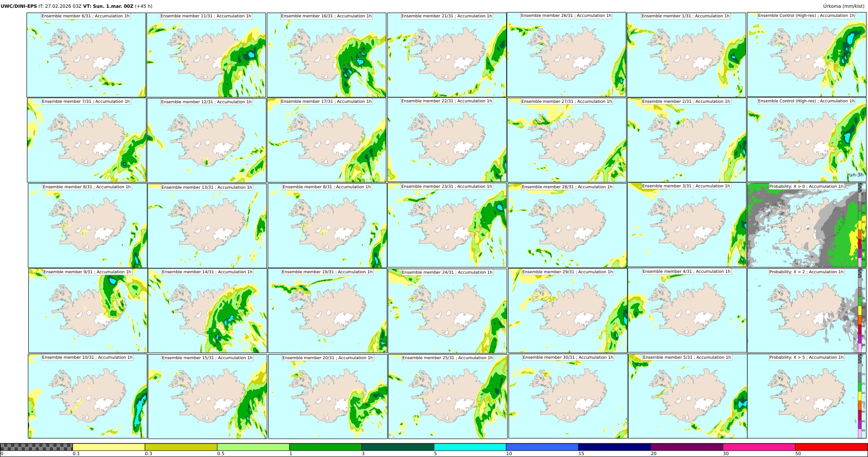868x457 pixels.
Task: Click the pale yellow 0.1–0.3 legend swatch
Action: click(109, 447)
